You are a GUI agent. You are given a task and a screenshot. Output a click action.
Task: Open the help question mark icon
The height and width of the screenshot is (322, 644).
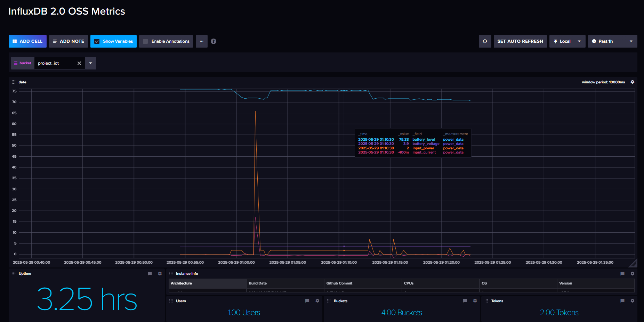pos(214,41)
